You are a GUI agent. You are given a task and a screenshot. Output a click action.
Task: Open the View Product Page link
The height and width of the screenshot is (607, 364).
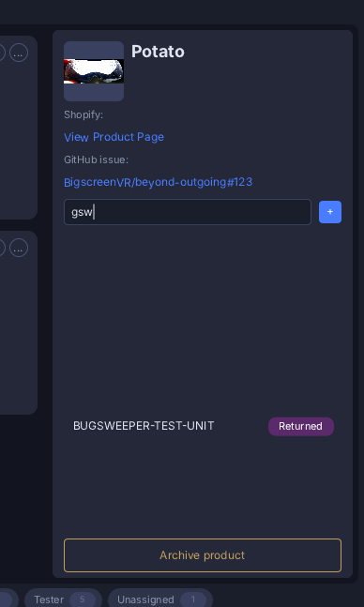click(x=114, y=137)
